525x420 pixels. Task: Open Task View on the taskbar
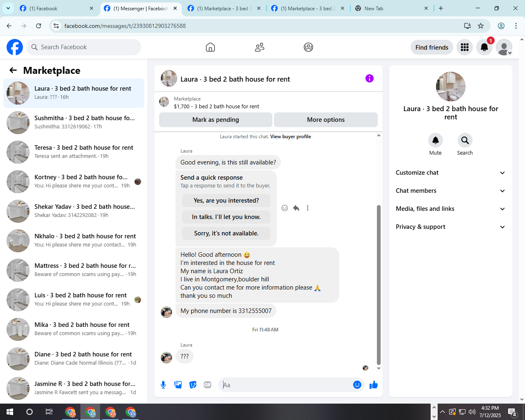pyautogui.click(x=49, y=412)
